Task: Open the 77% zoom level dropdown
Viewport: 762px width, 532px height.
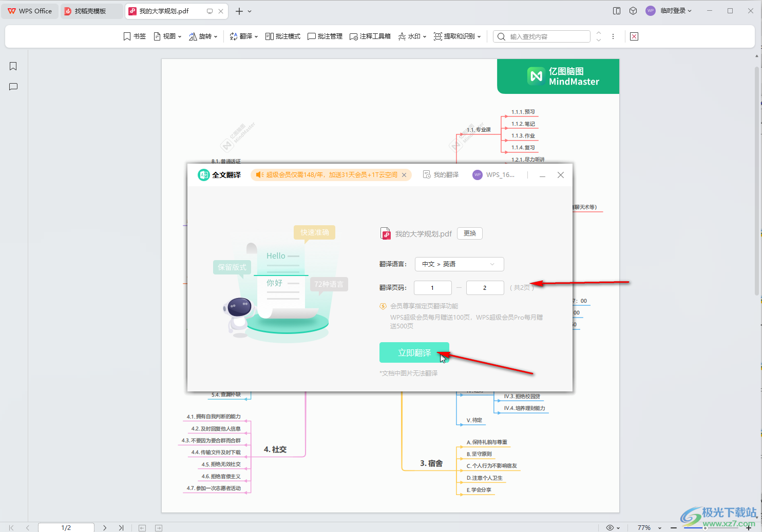Action: coord(649,527)
